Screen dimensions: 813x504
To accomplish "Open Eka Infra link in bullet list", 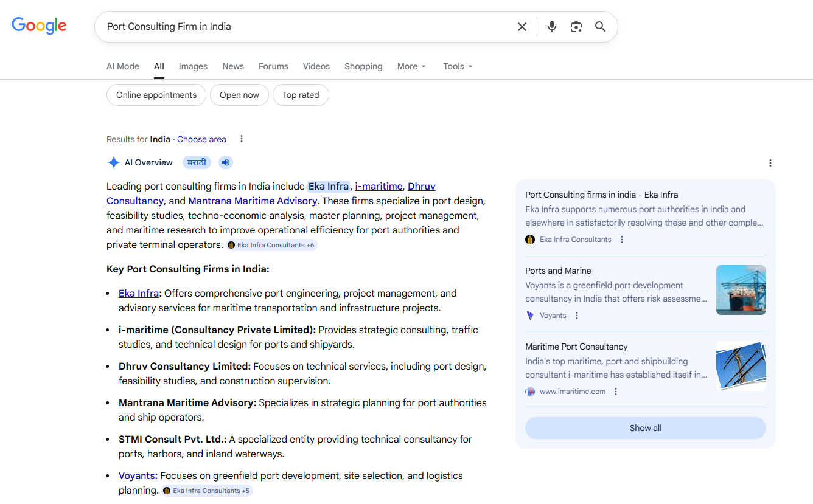I will (139, 293).
